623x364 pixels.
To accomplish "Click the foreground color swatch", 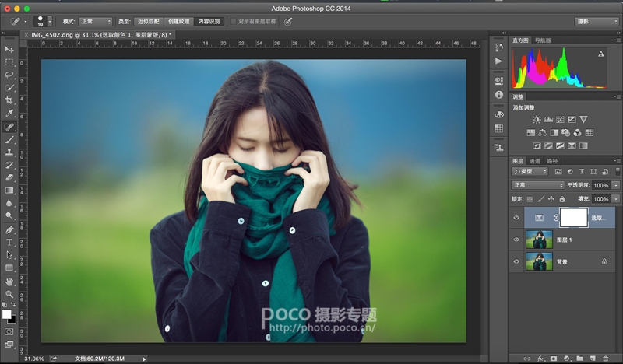I will [7, 314].
